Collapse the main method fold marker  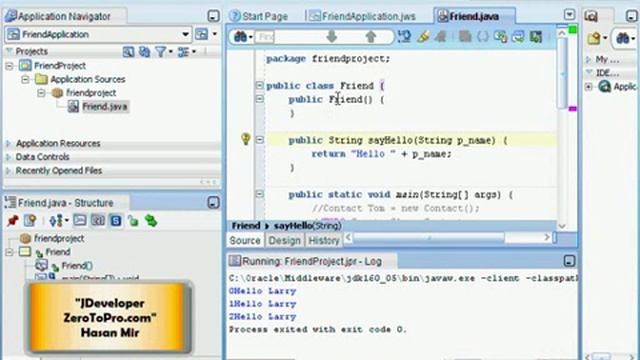click(259, 194)
